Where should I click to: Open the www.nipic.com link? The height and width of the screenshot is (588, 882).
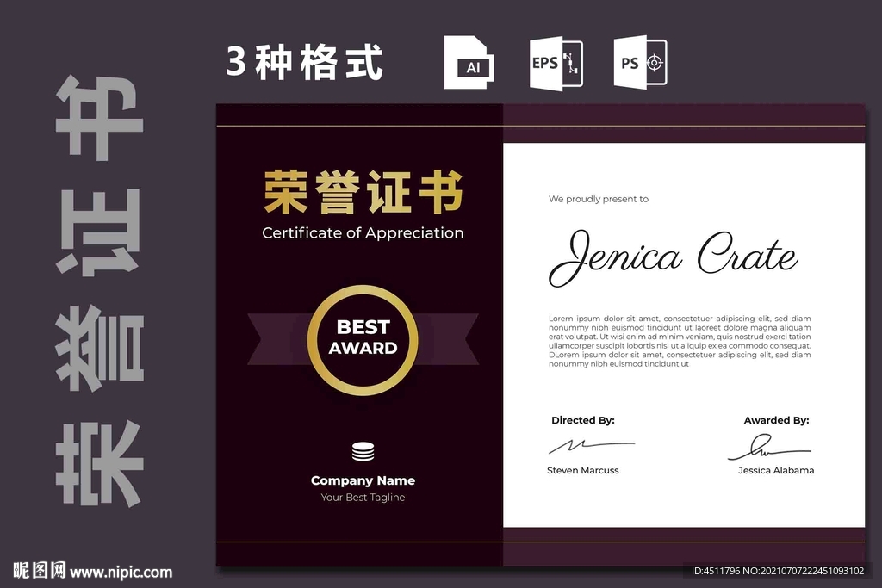pyautogui.click(x=121, y=572)
